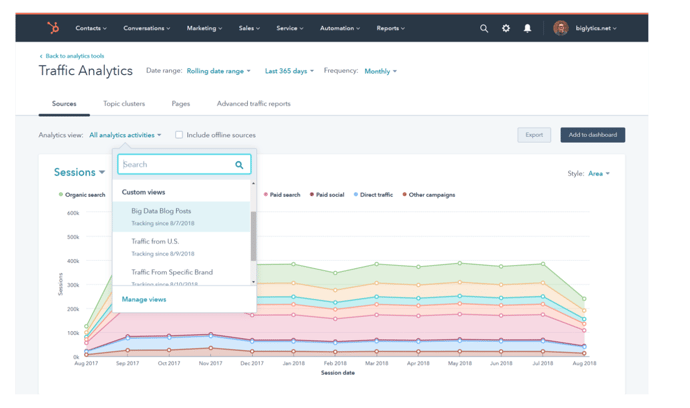Open settings gear icon
690x408 pixels.
point(506,28)
